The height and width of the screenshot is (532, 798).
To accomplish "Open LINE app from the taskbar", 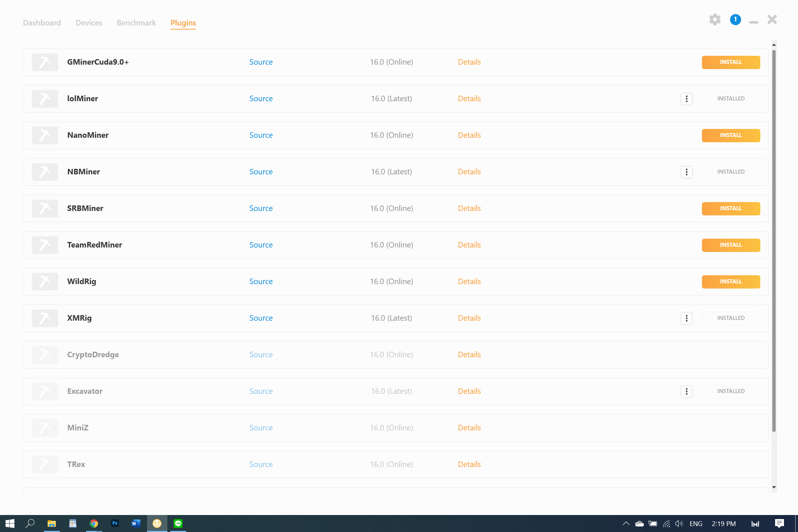I will [178, 524].
